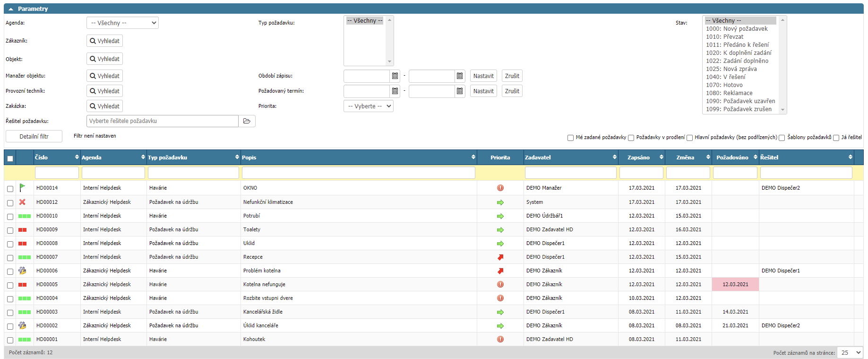The image size is (868, 359).
Task: Click the green arrow priority of Nefunkční klimatizace
Action: (500, 202)
